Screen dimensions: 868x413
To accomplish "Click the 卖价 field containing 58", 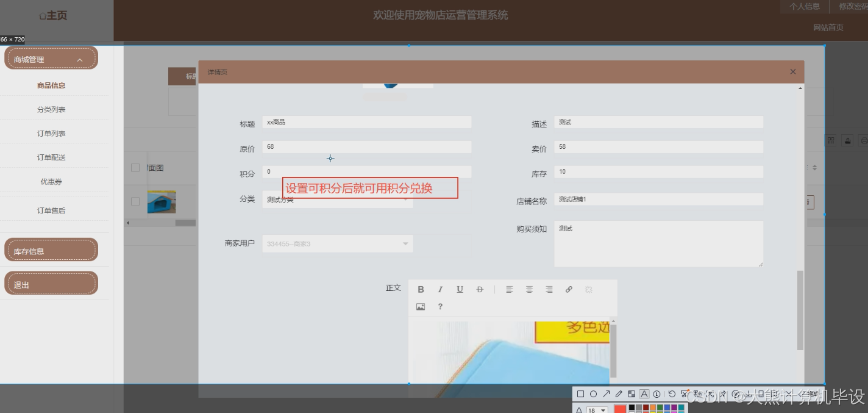I will coord(658,147).
